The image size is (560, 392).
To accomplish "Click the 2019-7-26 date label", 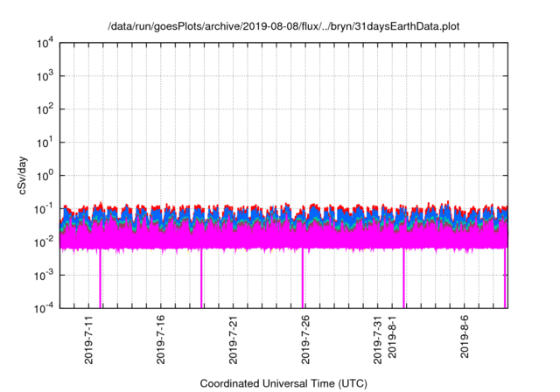I will pyautogui.click(x=305, y=339).
